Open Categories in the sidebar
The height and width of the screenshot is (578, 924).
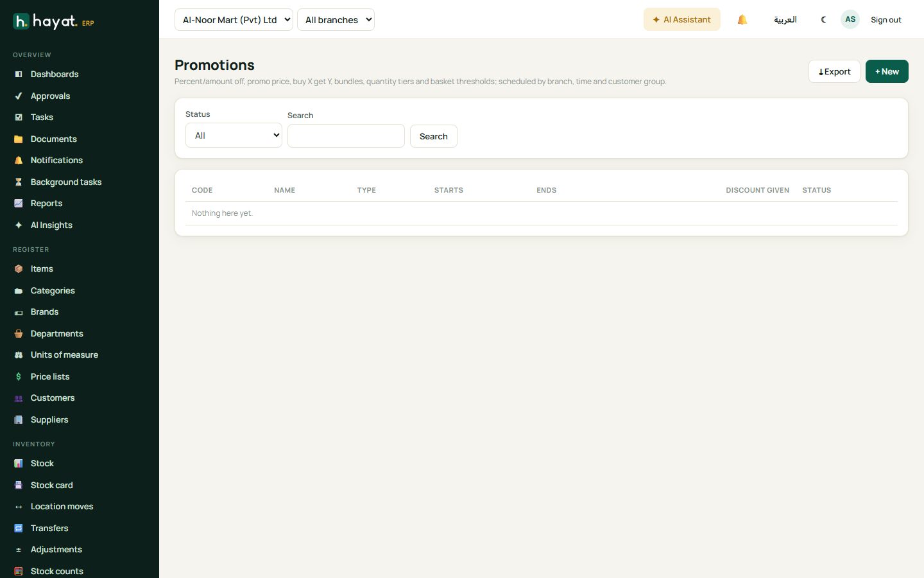[x=53, y=291]
